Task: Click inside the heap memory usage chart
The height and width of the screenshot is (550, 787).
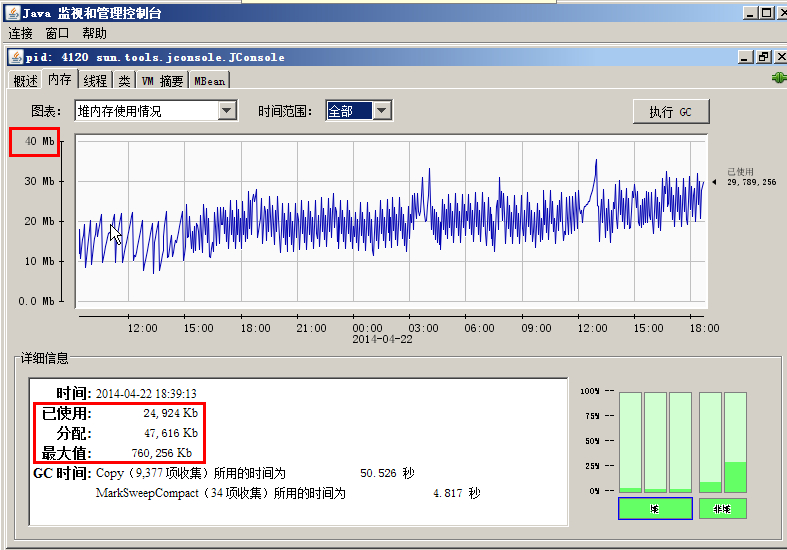Action: point(391,221)
